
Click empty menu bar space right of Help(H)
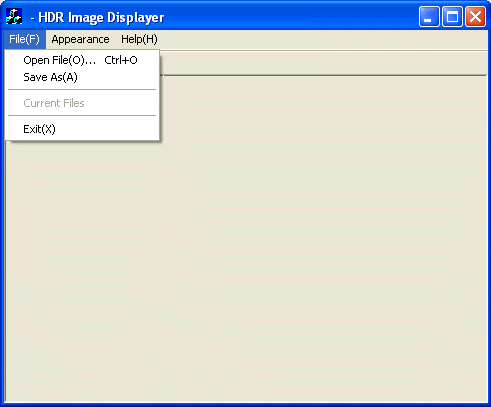(x=323, y=39)
